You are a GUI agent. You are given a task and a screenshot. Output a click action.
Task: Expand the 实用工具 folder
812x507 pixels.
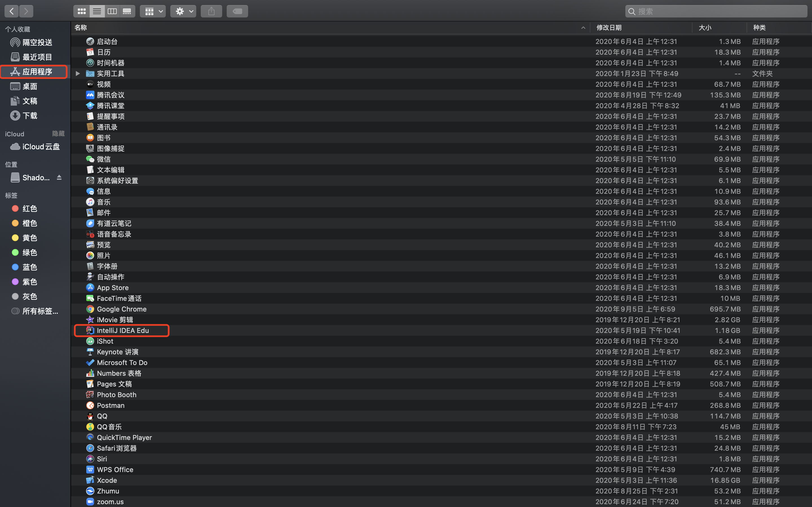(x=77, y=74)
